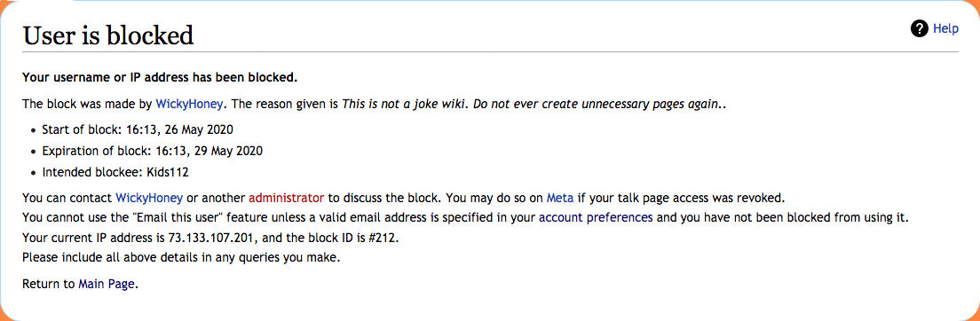Open WickyHoney's profile from 'block was made by'
The height and width of the screenshot is (321, 980).
click(189, 105)
